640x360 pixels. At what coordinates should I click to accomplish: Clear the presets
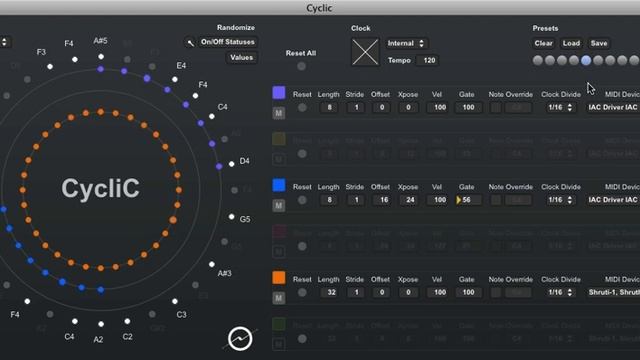click(543, 43)
